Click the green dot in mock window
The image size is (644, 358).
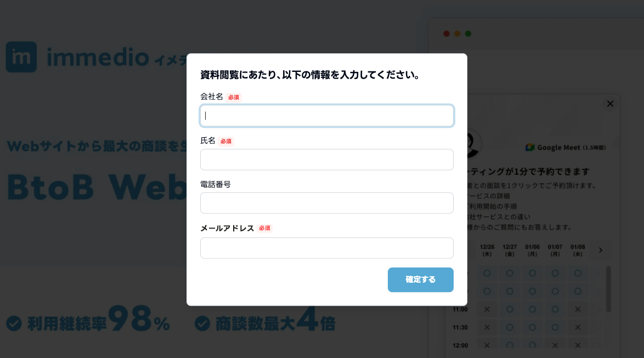click(x=468, y=34)
